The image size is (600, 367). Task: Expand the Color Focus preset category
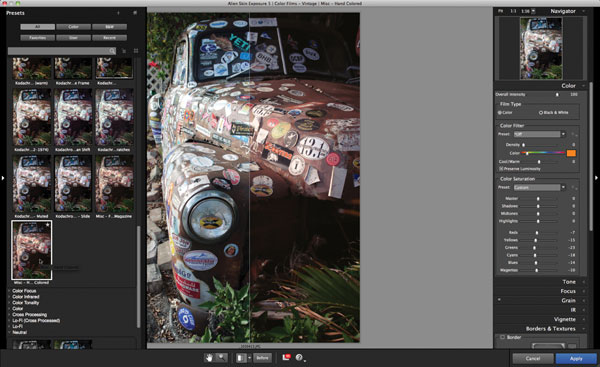[x=24, y=291]
